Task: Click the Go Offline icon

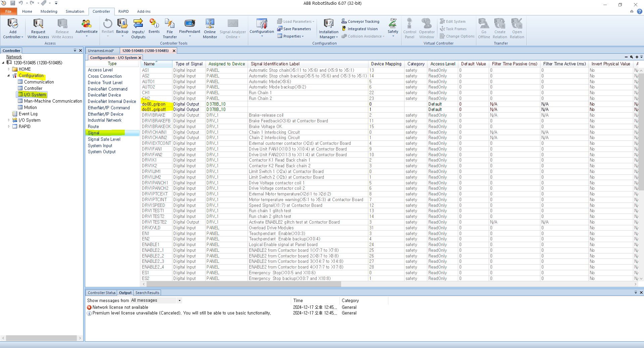Action: point(484,23)
